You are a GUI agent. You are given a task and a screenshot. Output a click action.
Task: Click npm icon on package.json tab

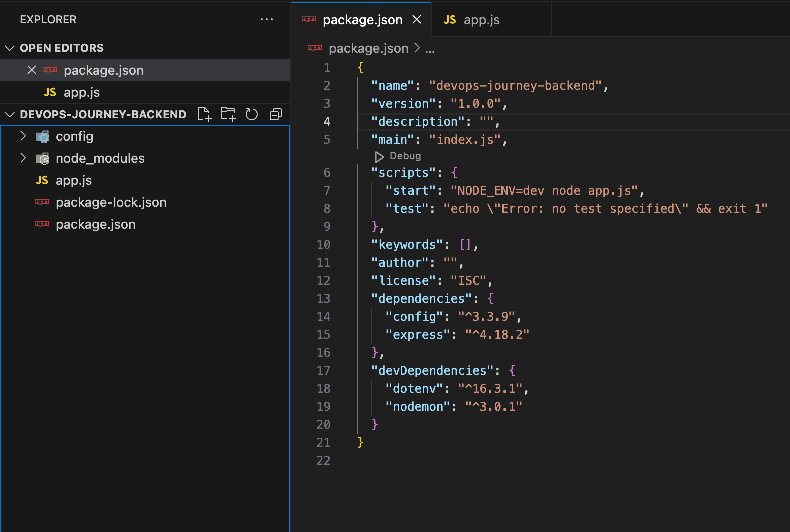(x=309, y=19)
